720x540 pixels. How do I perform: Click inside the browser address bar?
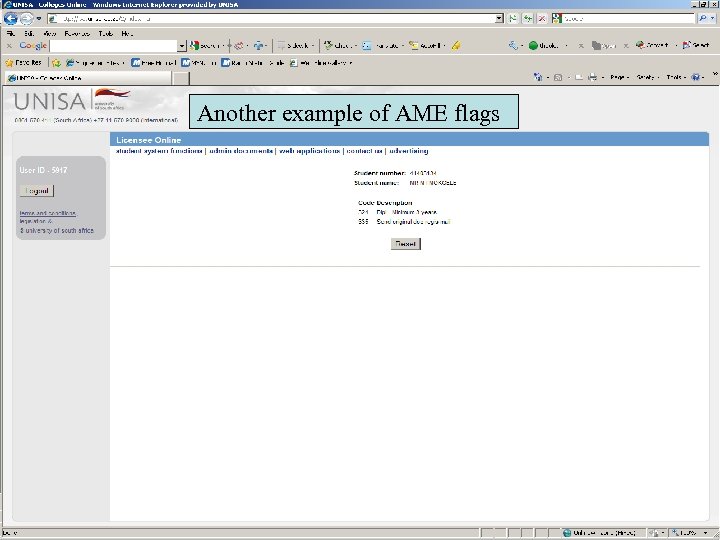pyautogui.click(x=271, y=18)
